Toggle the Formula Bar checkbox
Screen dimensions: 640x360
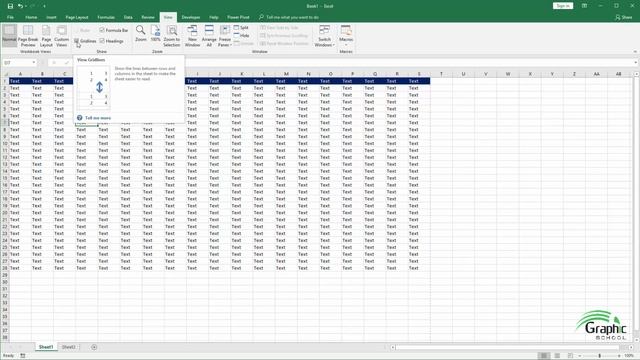click(x=102, y=30)
